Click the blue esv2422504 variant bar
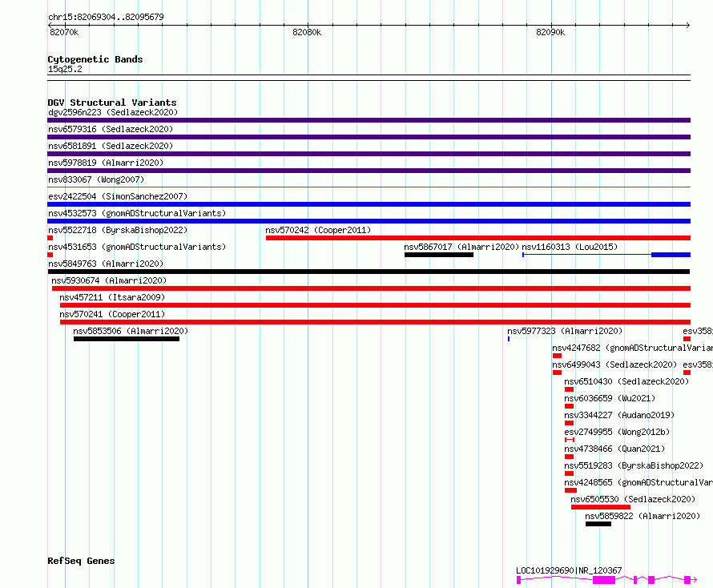Viewport: 713px width, 588px height. (369, 204)
